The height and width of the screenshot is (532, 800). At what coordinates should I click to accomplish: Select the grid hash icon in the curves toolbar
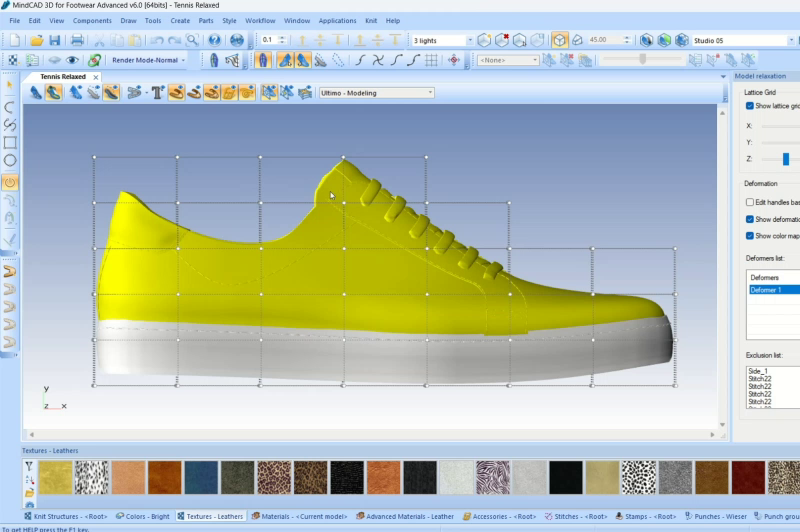[431, 60]
